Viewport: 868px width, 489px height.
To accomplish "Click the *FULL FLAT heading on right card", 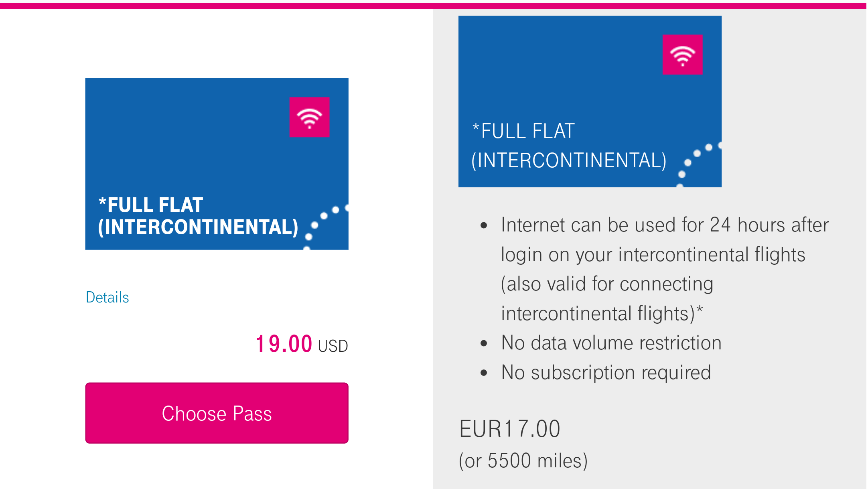I will coord(524,131).
